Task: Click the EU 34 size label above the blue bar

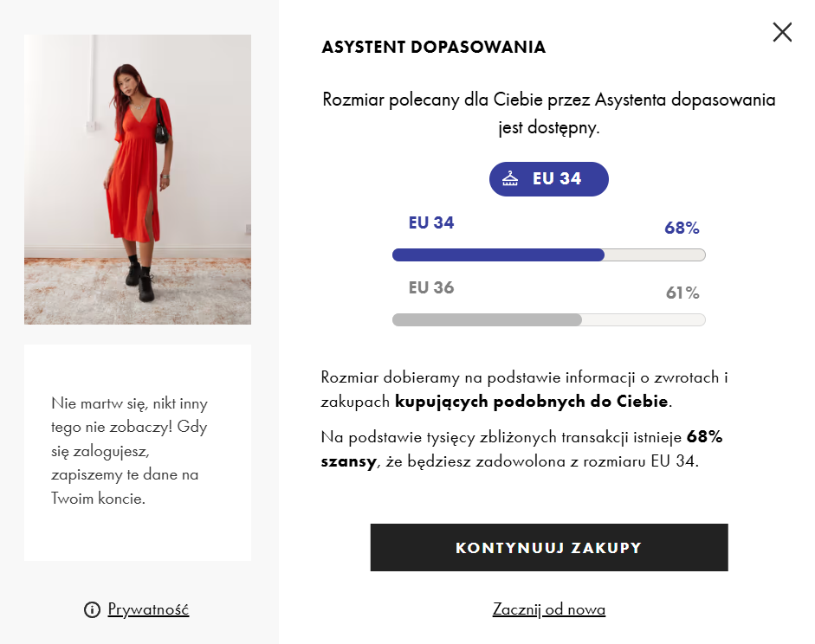Action: point(431,222)
